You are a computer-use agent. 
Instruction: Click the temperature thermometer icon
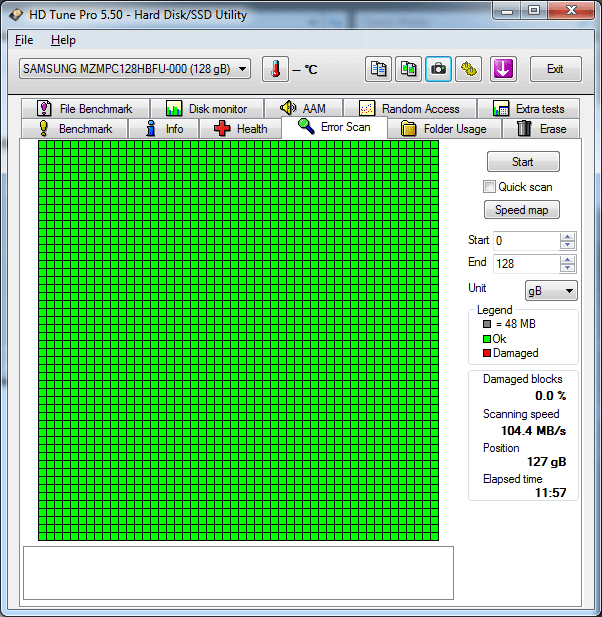point(275,69)
